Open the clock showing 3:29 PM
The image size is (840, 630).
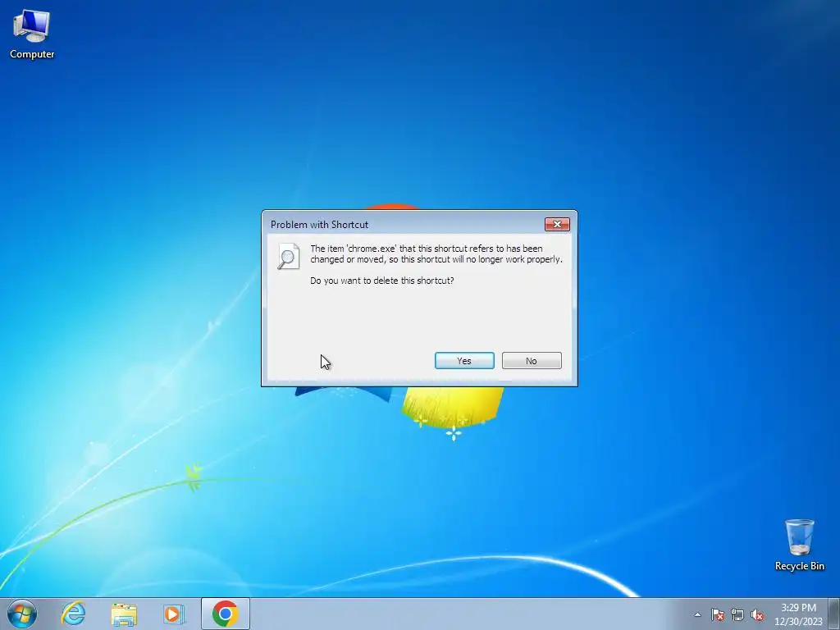coord(798,614)
